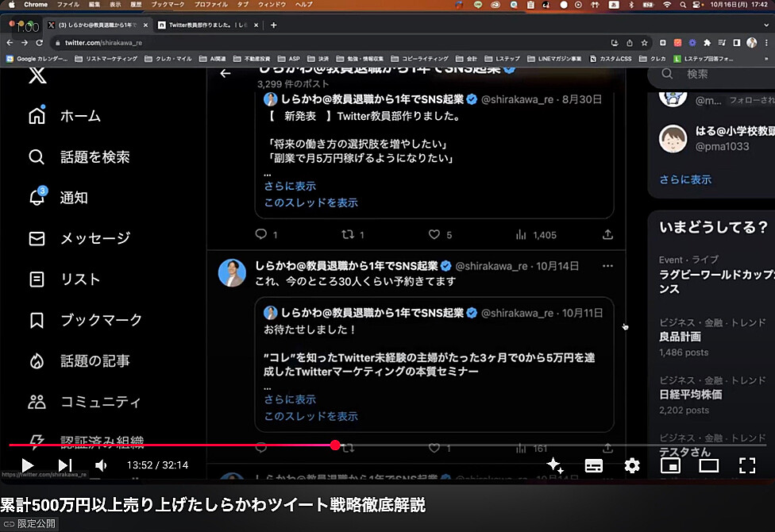Share the post with 1,405 views
Screen dimensions: 775x532
(608, 234)
